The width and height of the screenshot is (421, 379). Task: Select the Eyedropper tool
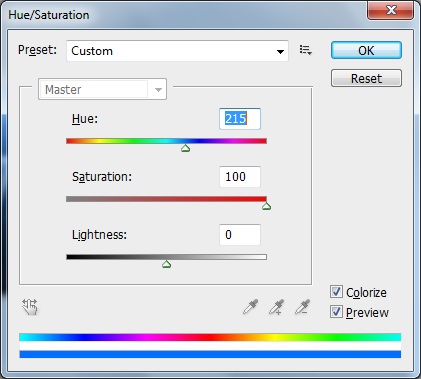click(250, 307)
